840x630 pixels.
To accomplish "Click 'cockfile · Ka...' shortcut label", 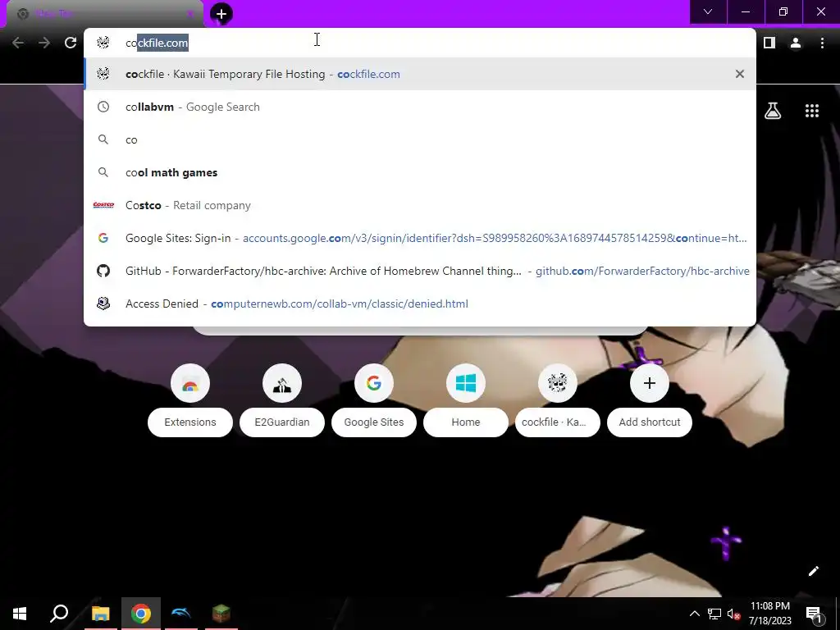I will pyautogui.click(x=558, y=422).
